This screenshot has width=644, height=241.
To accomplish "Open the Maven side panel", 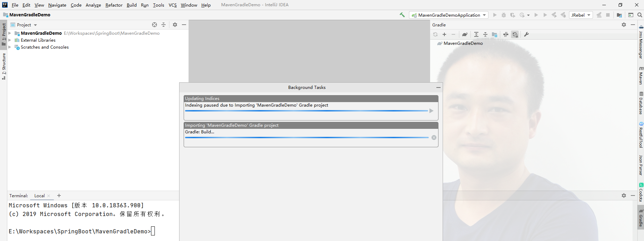I will tap(641, 75).
